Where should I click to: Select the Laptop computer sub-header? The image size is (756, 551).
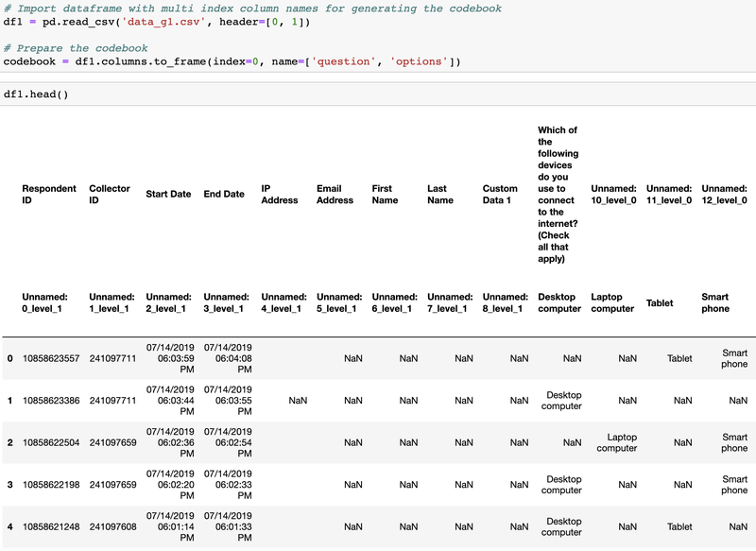click(x=612, y=302)
